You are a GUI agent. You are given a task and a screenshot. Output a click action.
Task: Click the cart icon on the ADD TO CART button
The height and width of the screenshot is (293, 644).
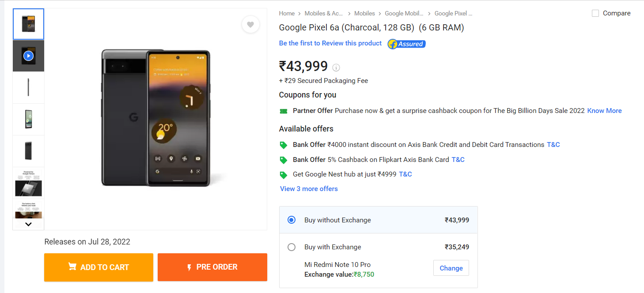tap(72, 267)
